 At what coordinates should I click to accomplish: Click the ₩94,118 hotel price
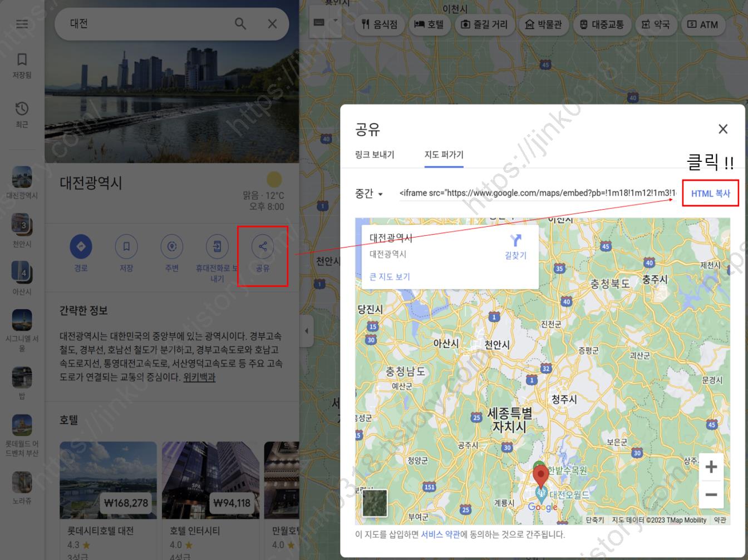tap(232, 503)
